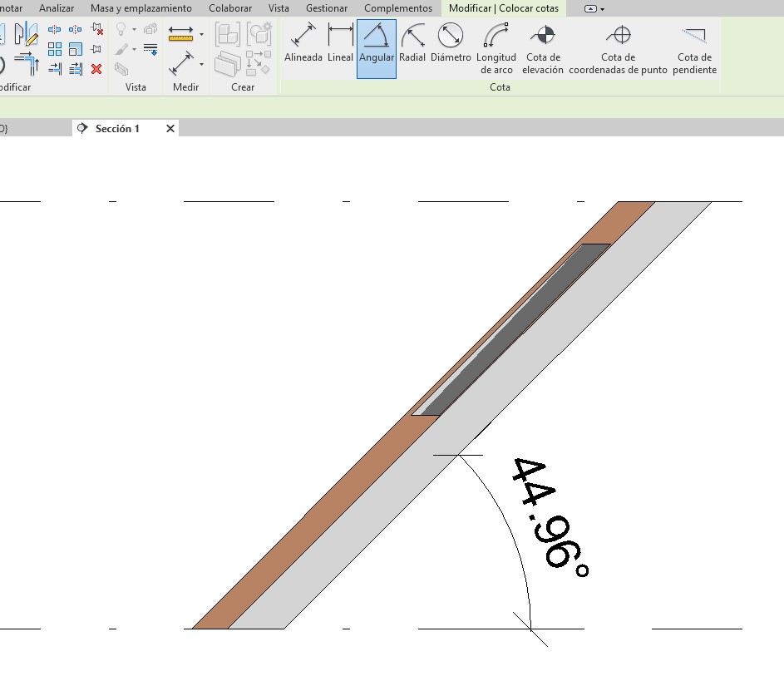Viewport: 784px width, 676px height.
Task: Close the Sección 1 view tab
Action: point(170,129)
